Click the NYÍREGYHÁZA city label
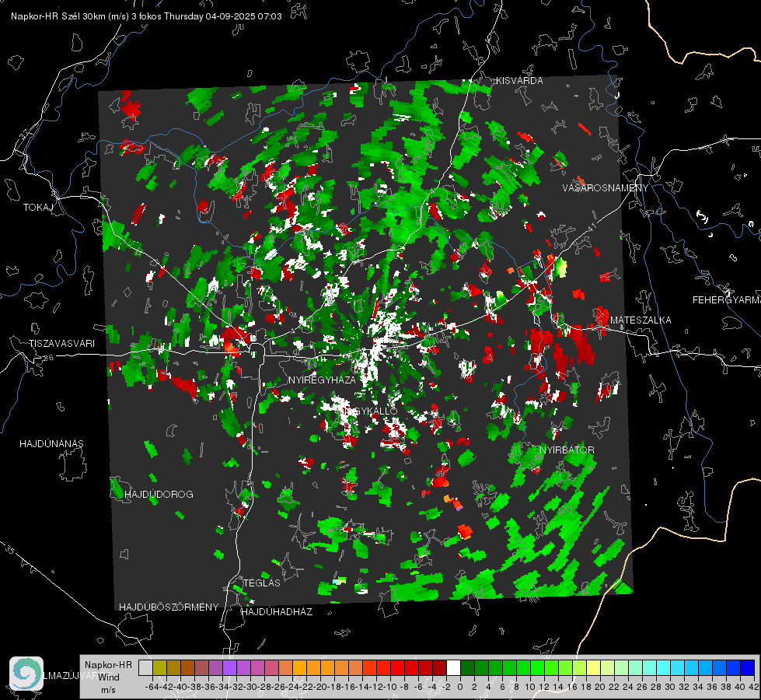Image resolution: width=761 pixels, height=700 pixels. click(322, 380)
